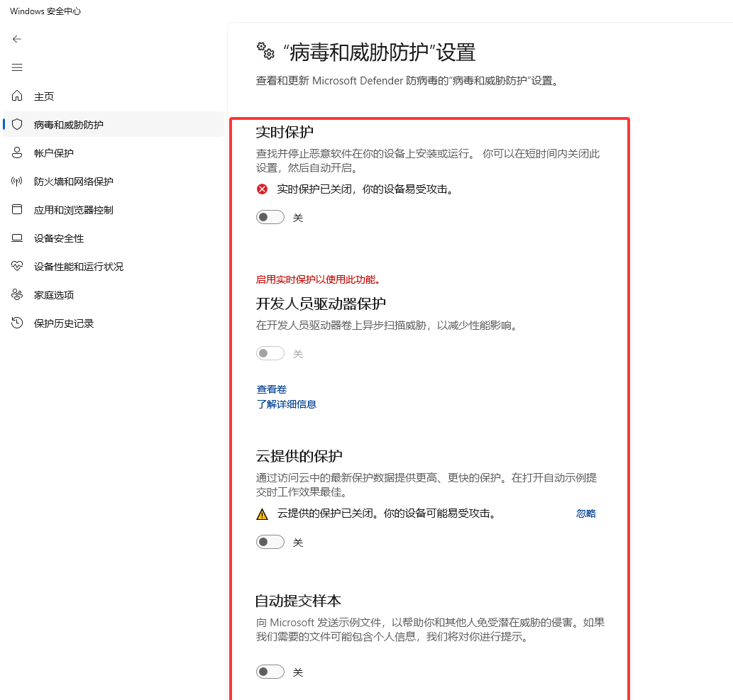This screenshot has height=700, width=733.
Task: Toggle the 开发人员驱动器保护 switch
Action: click(270, 353)
